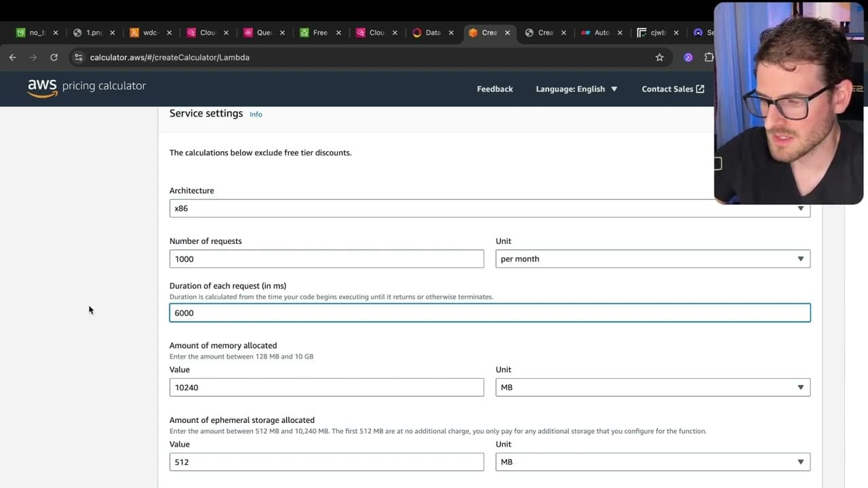Open the Language: English menu
Viewport: 868px width, 488px height.
[x=576, y=89]
